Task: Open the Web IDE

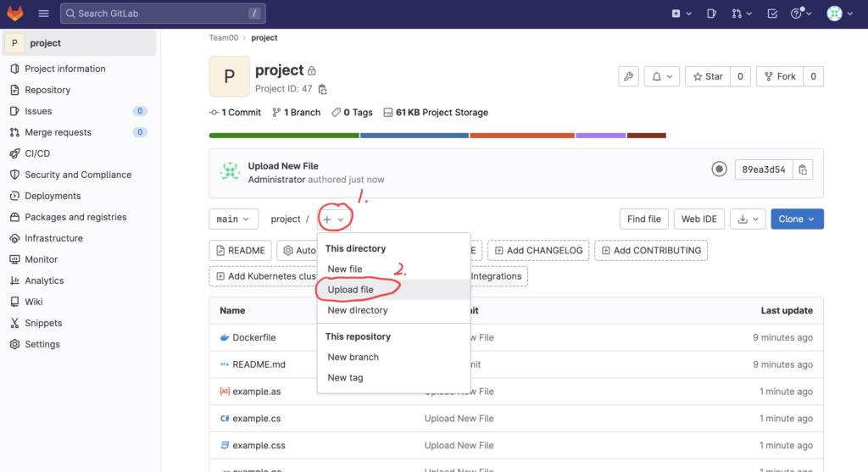Action: click(x=698, y=219)
